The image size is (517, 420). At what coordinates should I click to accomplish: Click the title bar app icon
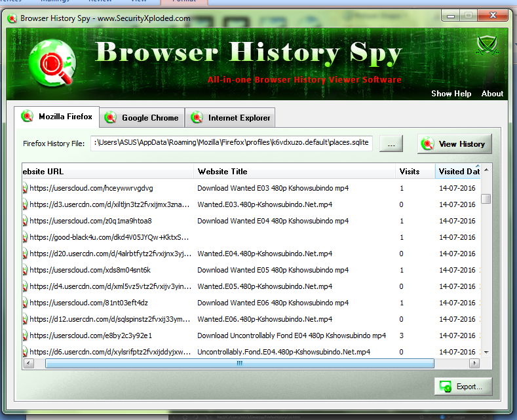pos(12,18)
